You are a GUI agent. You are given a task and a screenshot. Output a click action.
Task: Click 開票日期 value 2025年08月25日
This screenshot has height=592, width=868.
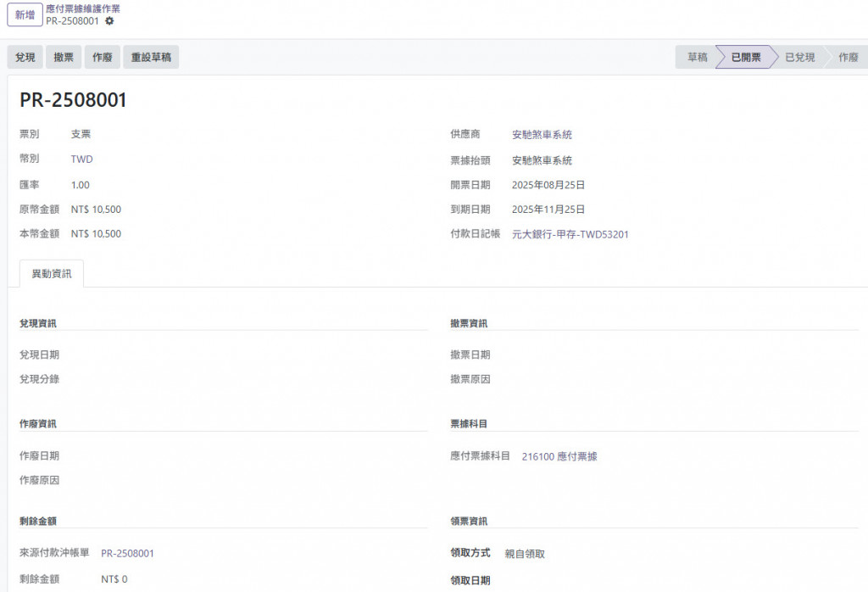tap(548, 185)
